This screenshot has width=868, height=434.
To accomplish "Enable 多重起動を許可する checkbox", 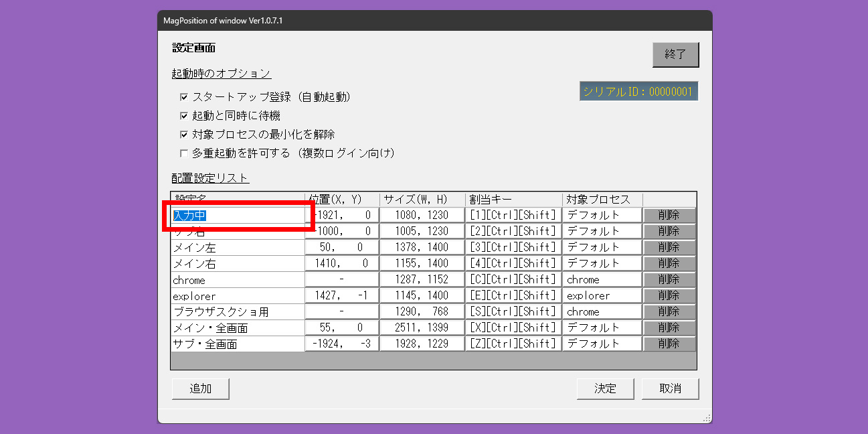I will 184,153.
